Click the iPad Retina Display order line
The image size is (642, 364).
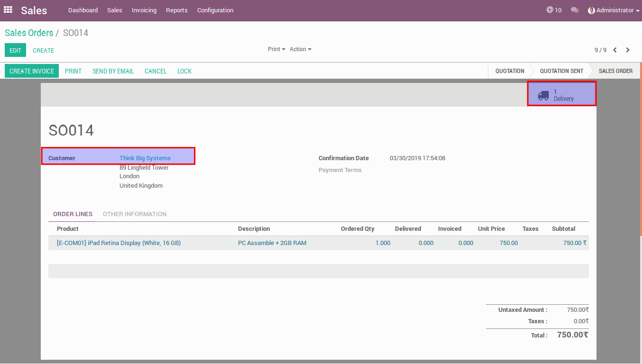(119, 243)
